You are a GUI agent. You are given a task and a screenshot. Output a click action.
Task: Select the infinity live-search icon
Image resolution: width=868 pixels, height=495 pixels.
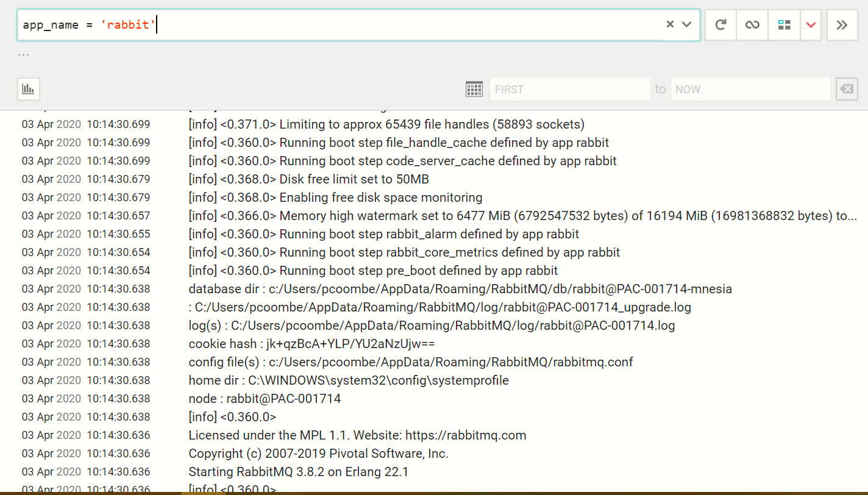752,25
